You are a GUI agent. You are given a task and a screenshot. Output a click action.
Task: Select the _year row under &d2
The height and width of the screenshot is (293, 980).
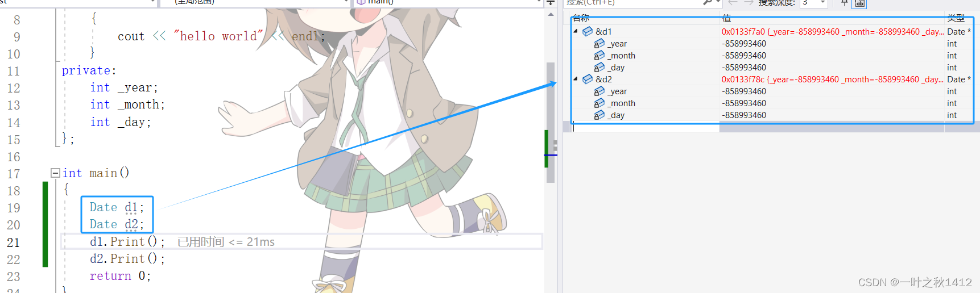pyautogui.click(x=617, y=91)
